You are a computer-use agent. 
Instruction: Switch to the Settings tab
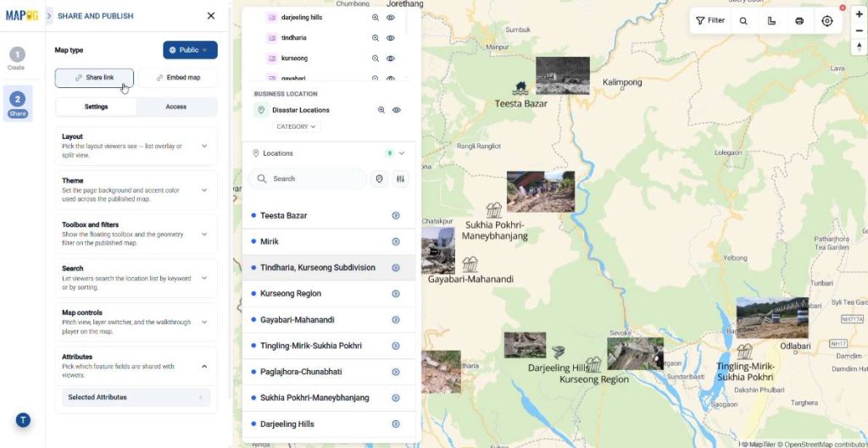(x=97, y=107)
